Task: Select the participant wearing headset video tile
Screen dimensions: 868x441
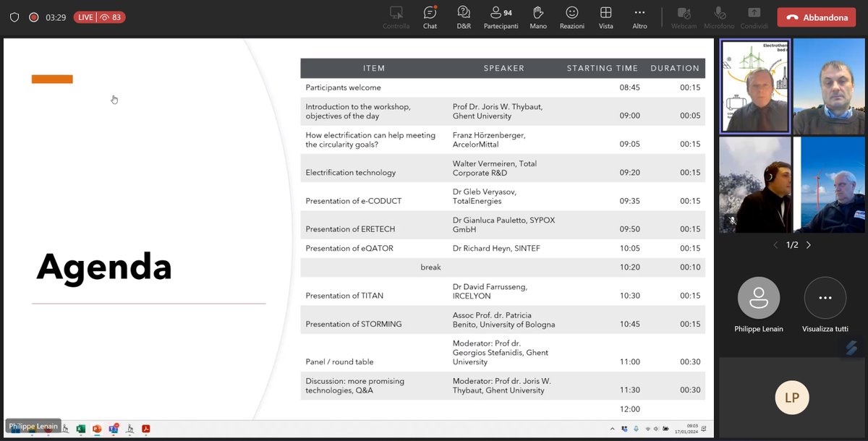Action: (x=754, y=185)
